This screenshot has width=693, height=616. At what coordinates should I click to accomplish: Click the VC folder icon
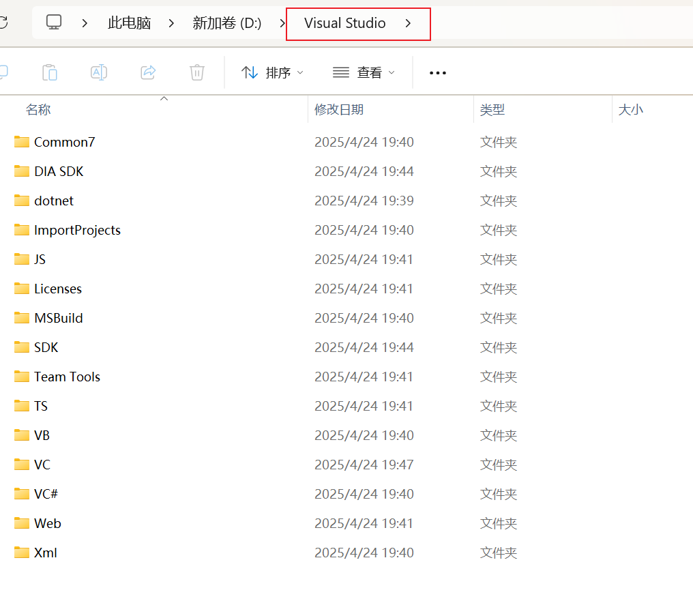(x=22, y=465)
